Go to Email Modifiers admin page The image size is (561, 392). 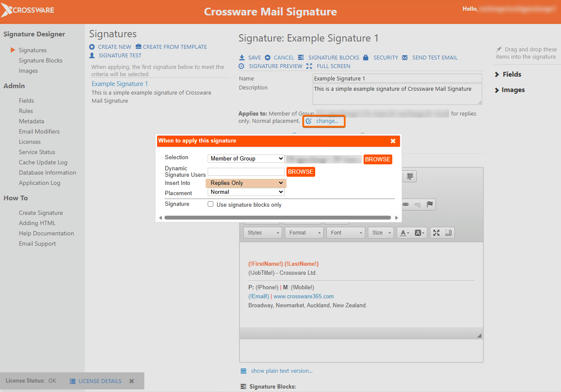pos(39,131)
